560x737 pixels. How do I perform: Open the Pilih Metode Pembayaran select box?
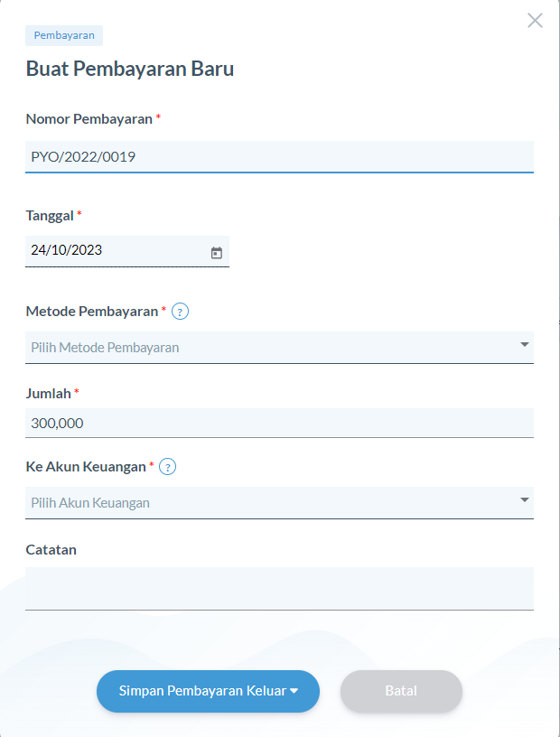(x=279, y=348)
